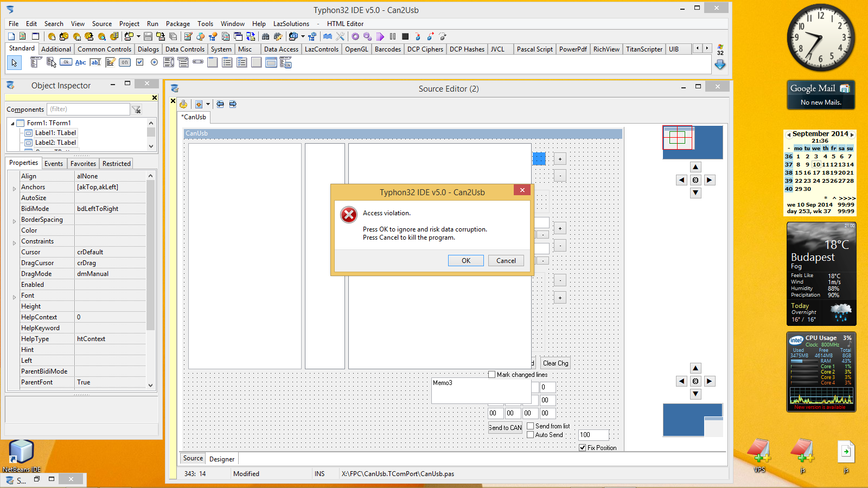Click the Save floppy disk toolbar icon
868x488 pixels.
click(148, 36)
